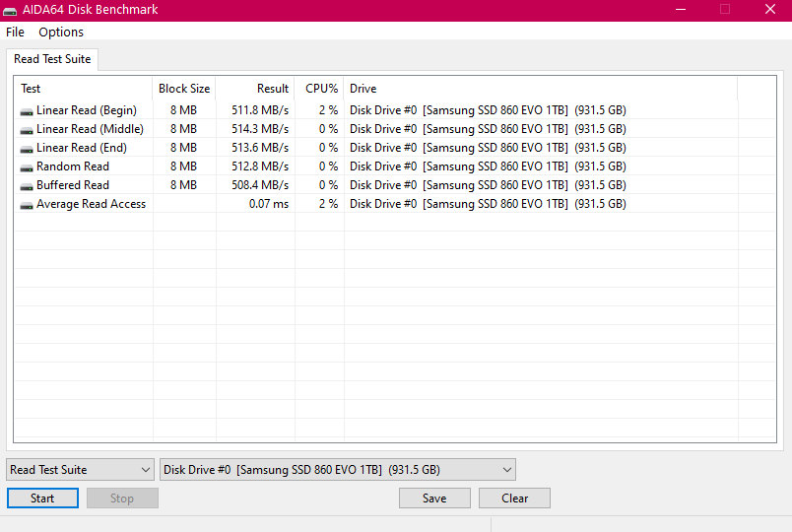Click the AIDA64 title bar app icon

coord(10,10)
